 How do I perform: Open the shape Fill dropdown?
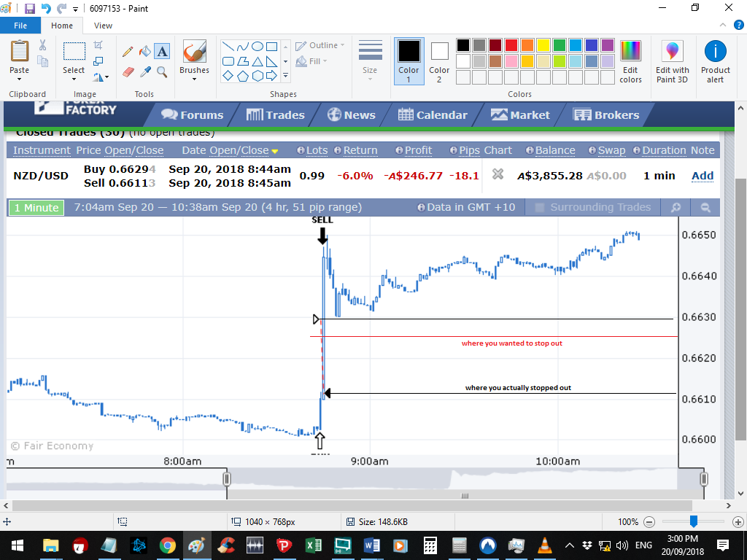(311, 61)
